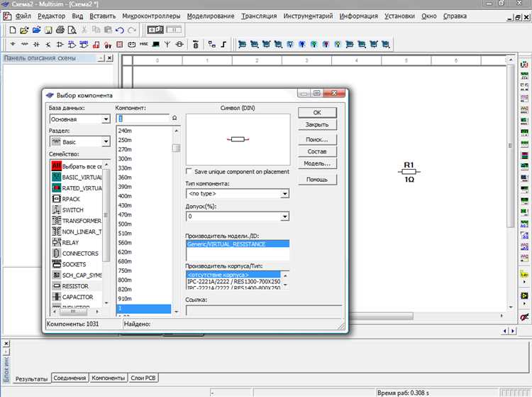
Task: Select the 820m value in component list
Action: click(144, 289)
